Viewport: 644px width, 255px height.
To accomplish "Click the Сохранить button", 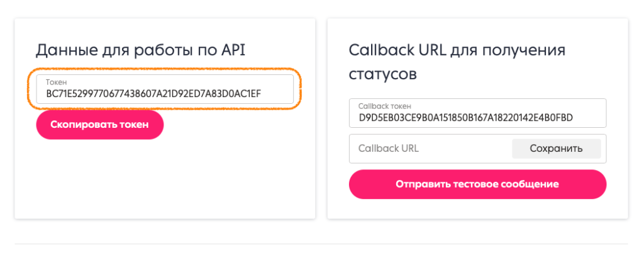I will (556, 149).
